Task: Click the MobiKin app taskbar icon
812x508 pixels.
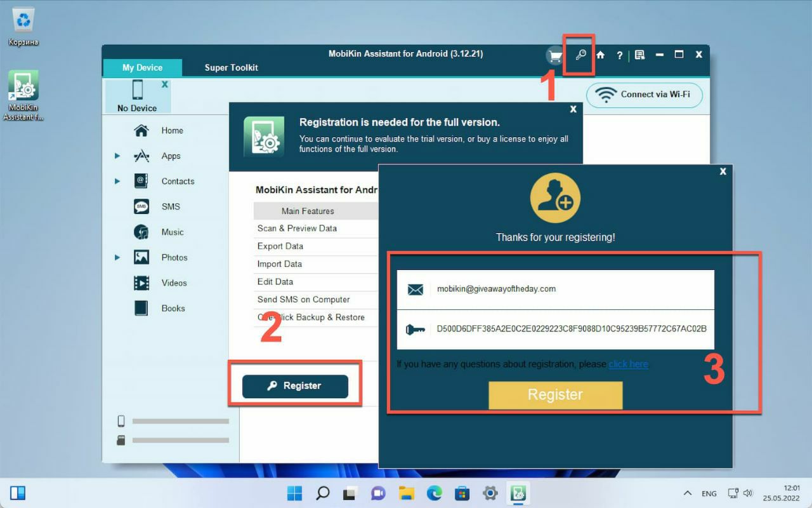Action: coord(518,493)
